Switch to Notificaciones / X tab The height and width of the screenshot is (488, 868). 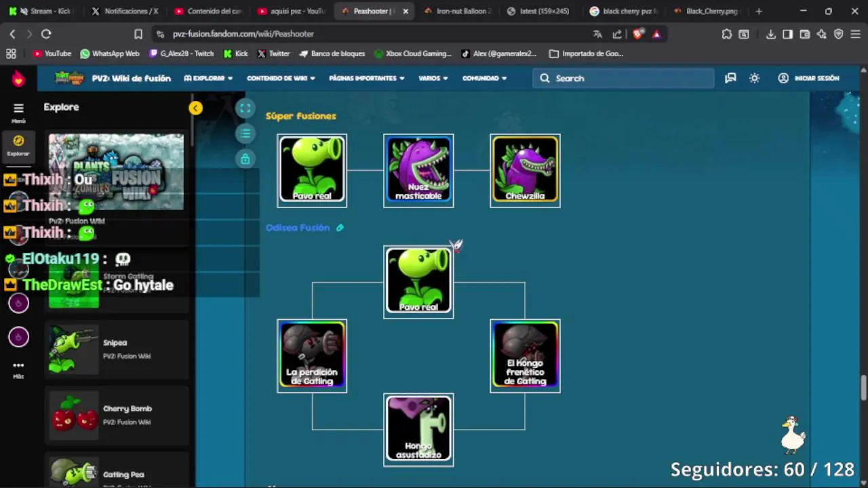[x=125, y=11]
